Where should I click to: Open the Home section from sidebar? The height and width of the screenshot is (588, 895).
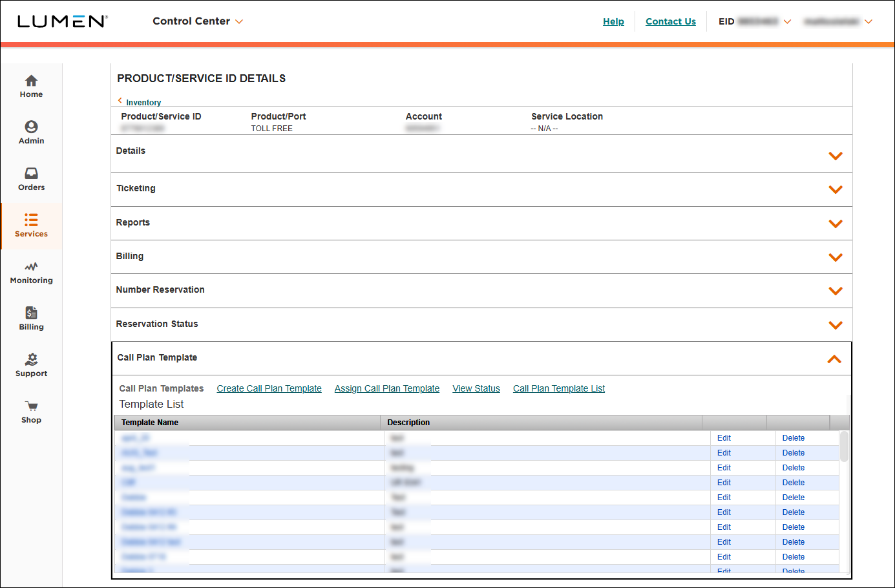coord(31,86)
